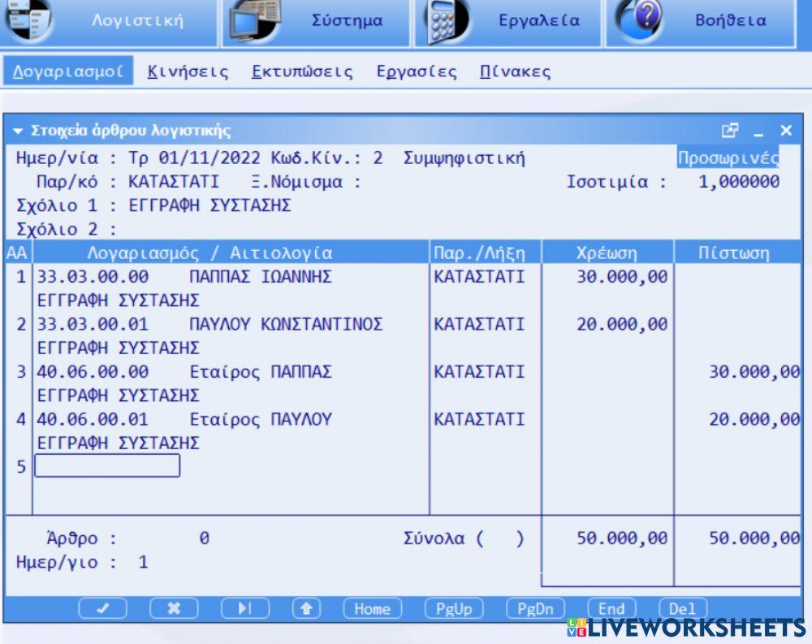This screenshot has width=812, height=644.
Task: Click the restore window icon in dialog title
Action: 730,131
